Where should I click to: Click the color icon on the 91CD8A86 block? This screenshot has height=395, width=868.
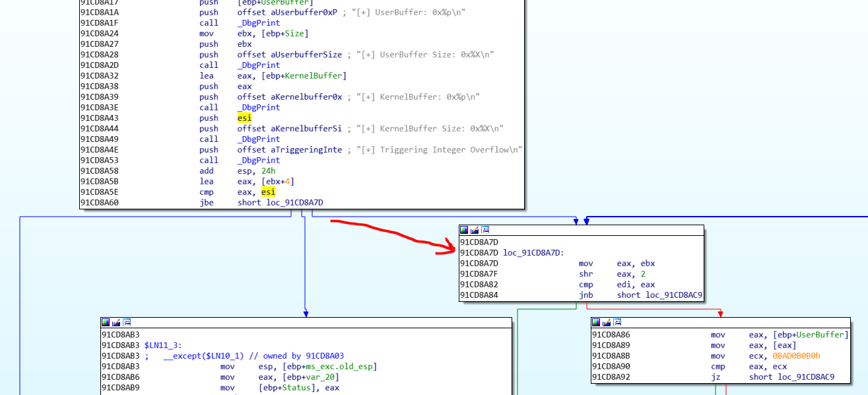[x=596, y=322]
